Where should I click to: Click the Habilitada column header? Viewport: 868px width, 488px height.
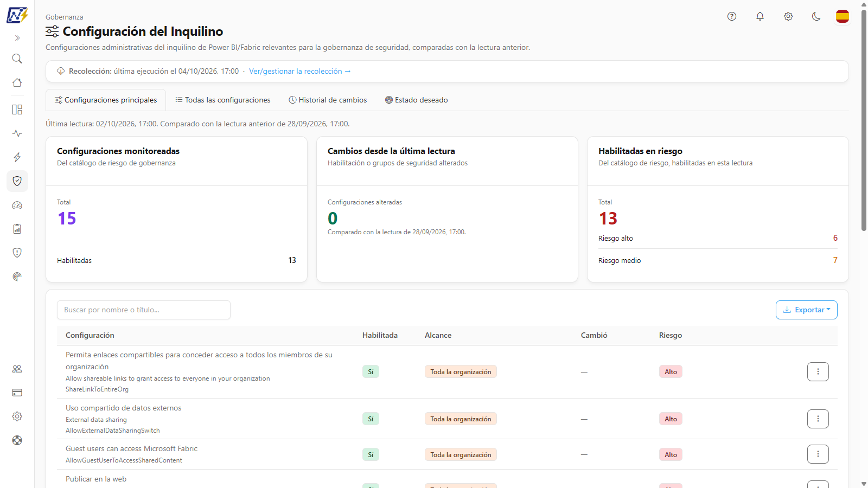point(380,335)
